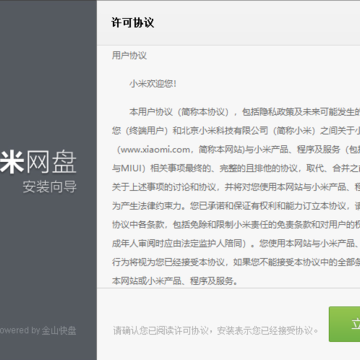
Task: Click the line starting with 为产生法律约束力
Action: (236, 206)
